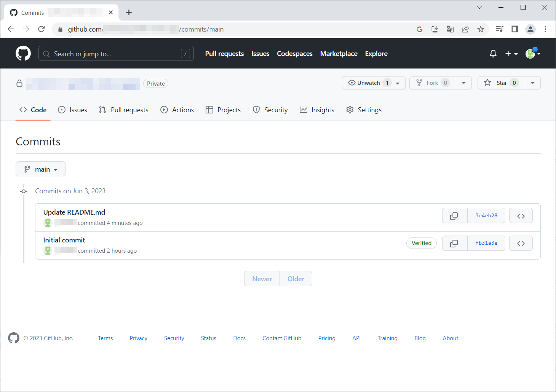Open commit 3e4eb28 hash link
The image size is (556, 392).
(x=486, y=216)
